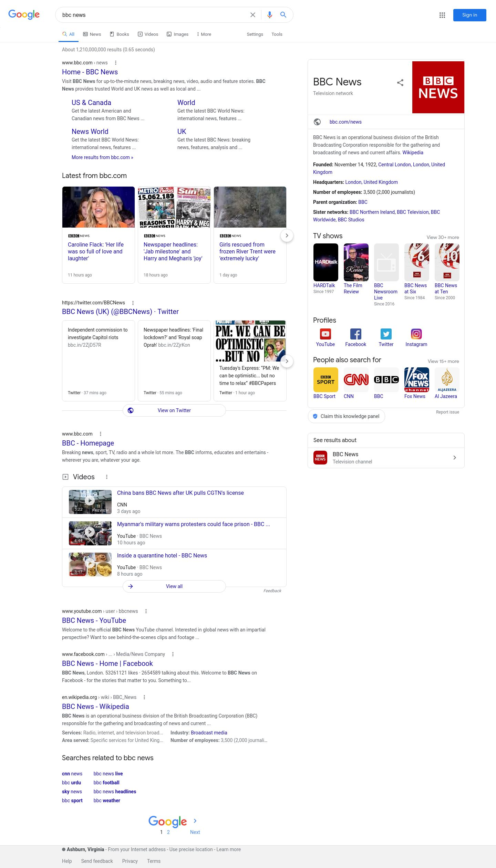Screen dimensions: 496x868
Task: Select the Fox News logo thumbnail
Action: pyautogui.click(x=417, y=380)
